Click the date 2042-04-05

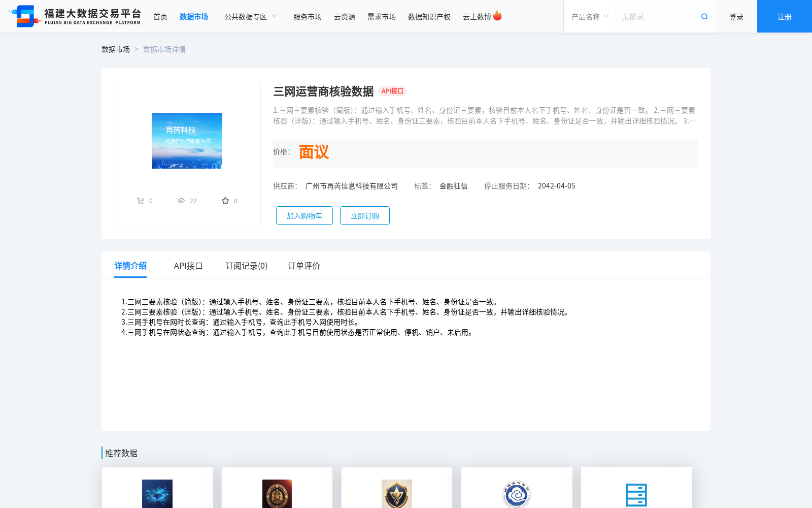[557, 186]
